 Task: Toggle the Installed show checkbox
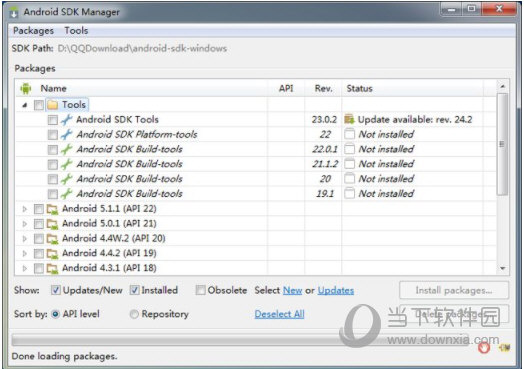click(134, 290)
